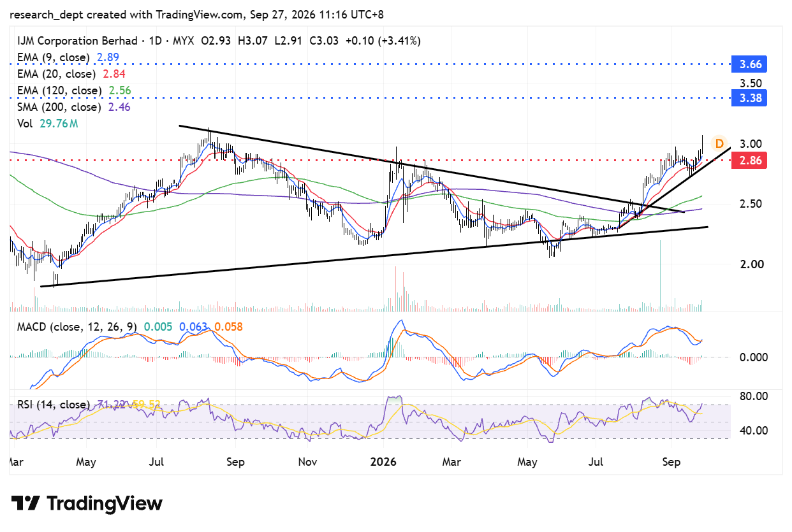Select the 3.66 blue price level tag

pyautogui.click(x=749, y=64)
